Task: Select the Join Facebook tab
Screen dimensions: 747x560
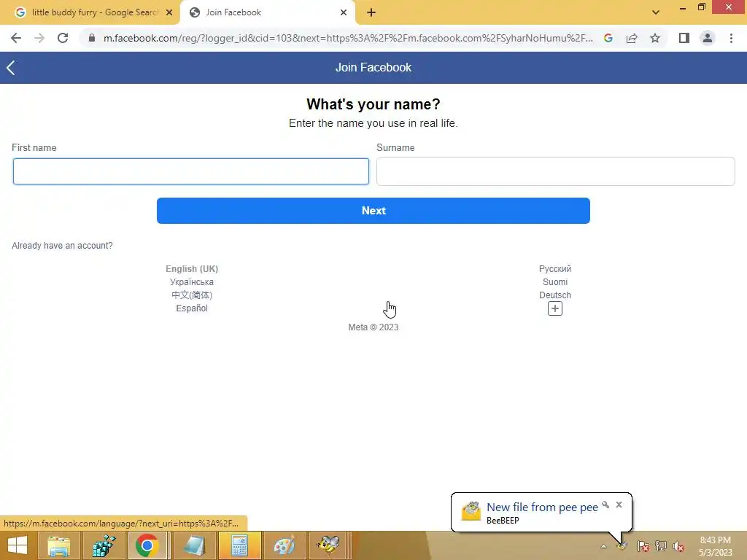Action: 267,12
